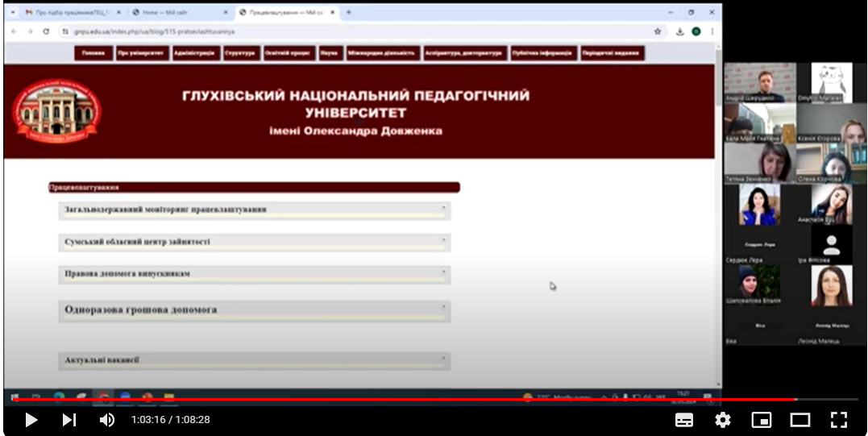Select Леонід Малець participant tile
Screen dimensions: 868x436
click(832, 326)
